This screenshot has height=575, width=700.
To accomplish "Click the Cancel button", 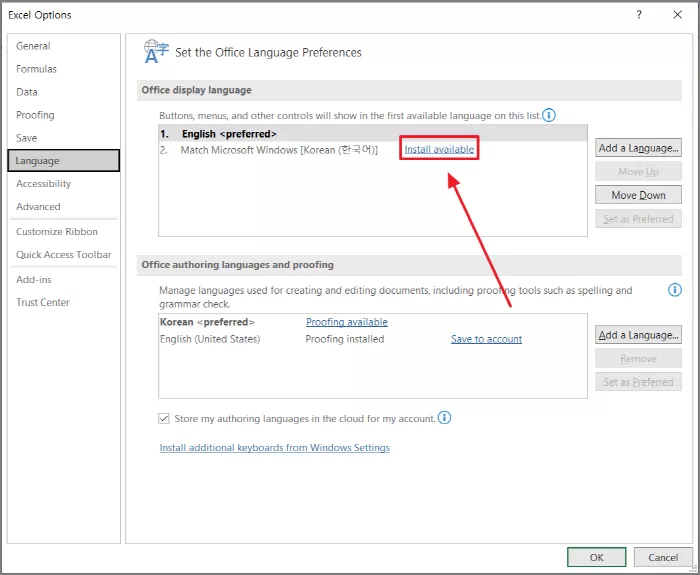I will coord(663,557).
